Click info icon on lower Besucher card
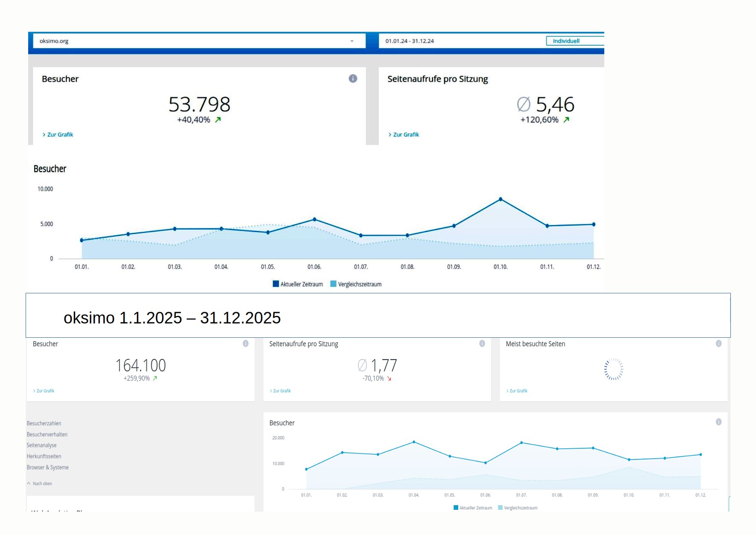Image resolution: width=756 pixels, height=535 pixels. pyautogui.click(x=246, y=344)
